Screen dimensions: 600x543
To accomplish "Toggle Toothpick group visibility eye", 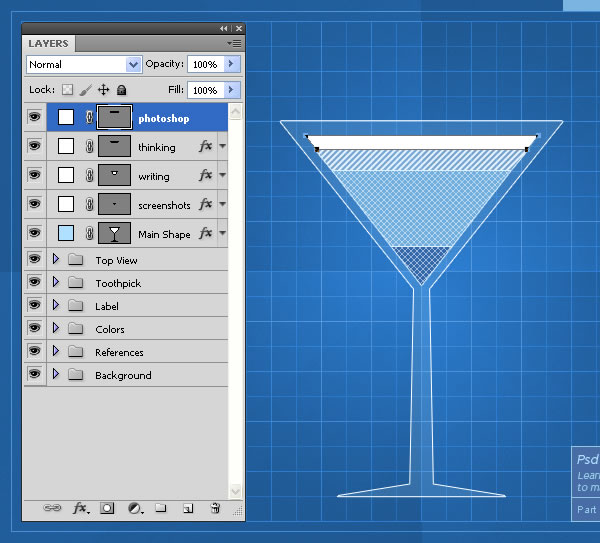I will (x=34, y=282).
